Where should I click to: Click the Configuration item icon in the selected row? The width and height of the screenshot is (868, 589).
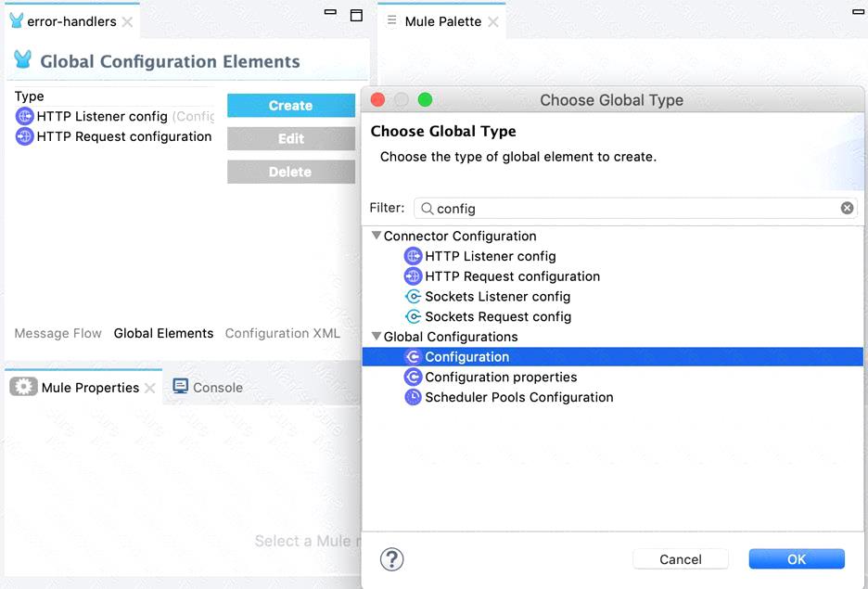point(413,357)
